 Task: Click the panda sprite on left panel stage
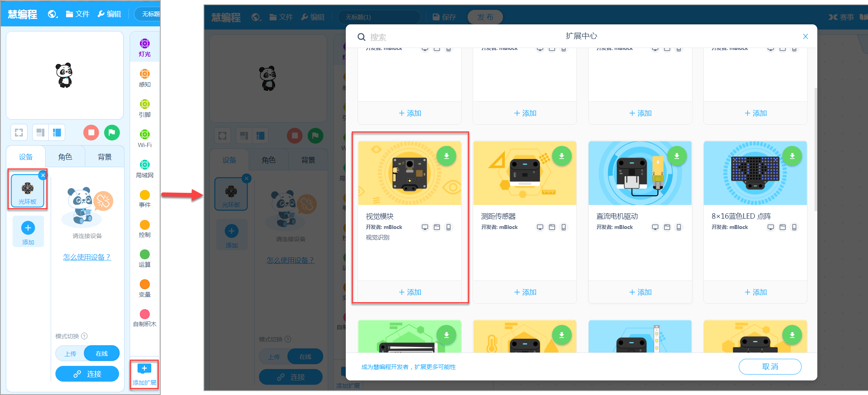coord(64,75)
